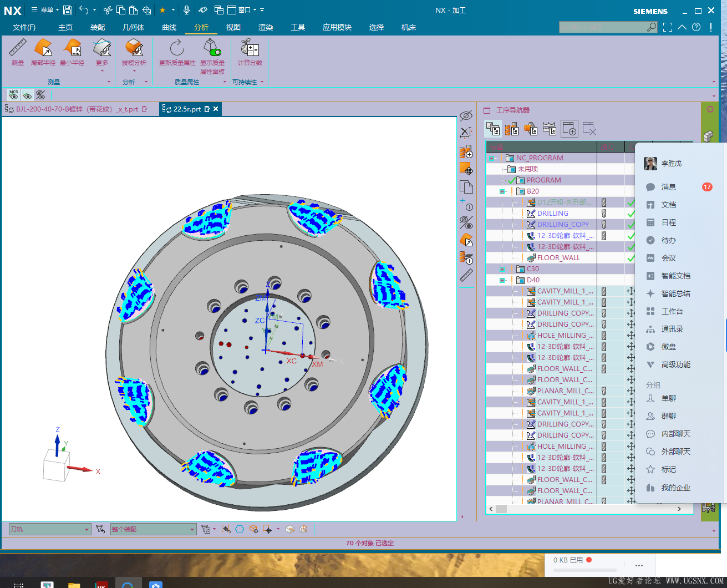Image resolution: width=727 pixels, height=588 pixels.
Task: Click the File Explorer icon on taskbar
Action: pos(74,585)
